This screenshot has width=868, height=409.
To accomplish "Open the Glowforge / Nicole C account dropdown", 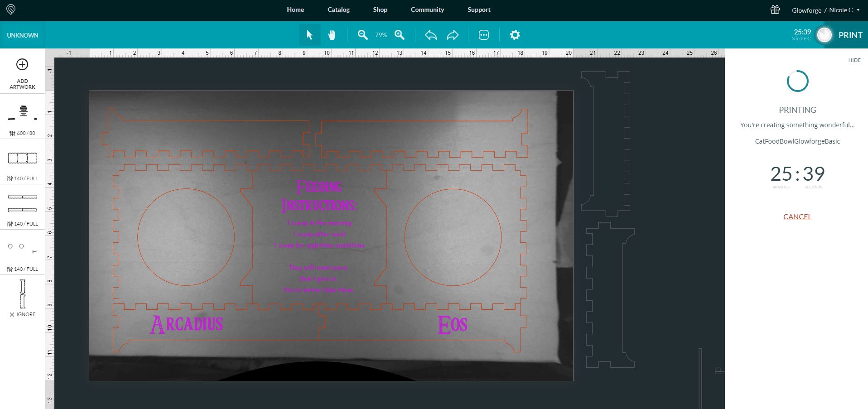I will click(825, 10).
